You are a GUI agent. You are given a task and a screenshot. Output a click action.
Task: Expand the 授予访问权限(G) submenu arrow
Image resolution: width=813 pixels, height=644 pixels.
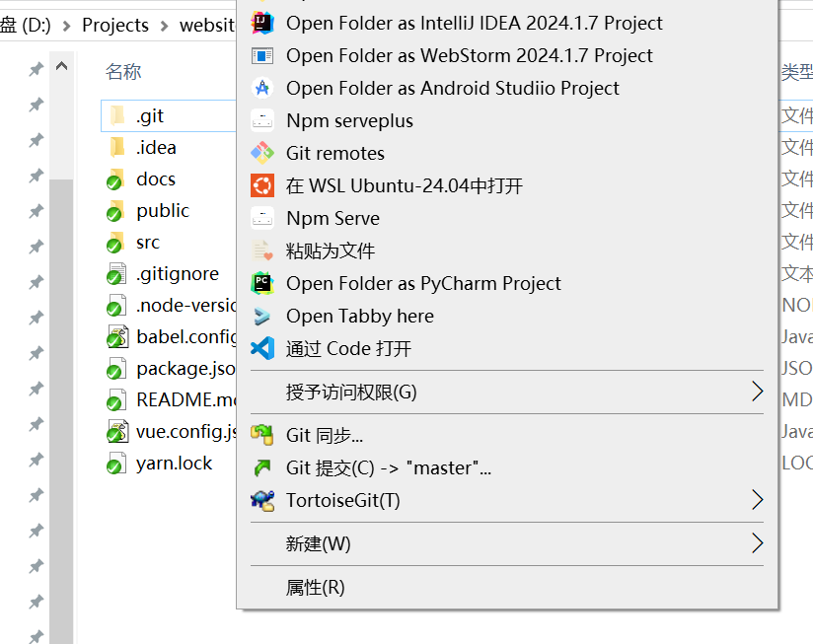[757, 392]
